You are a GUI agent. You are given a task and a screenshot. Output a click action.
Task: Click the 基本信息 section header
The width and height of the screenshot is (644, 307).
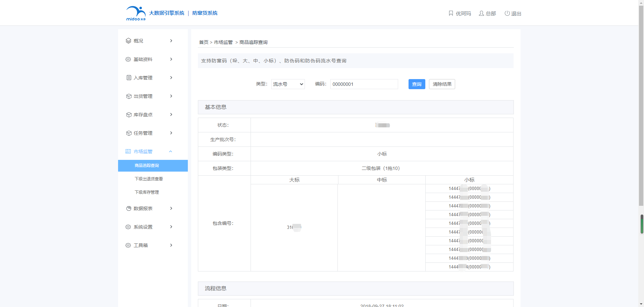pos(356,107)
